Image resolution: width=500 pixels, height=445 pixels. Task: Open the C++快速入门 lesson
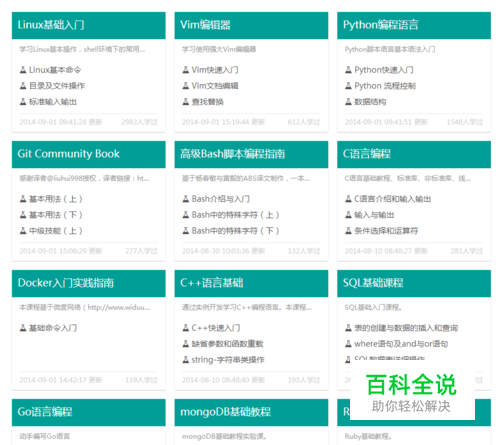point(216,328)
